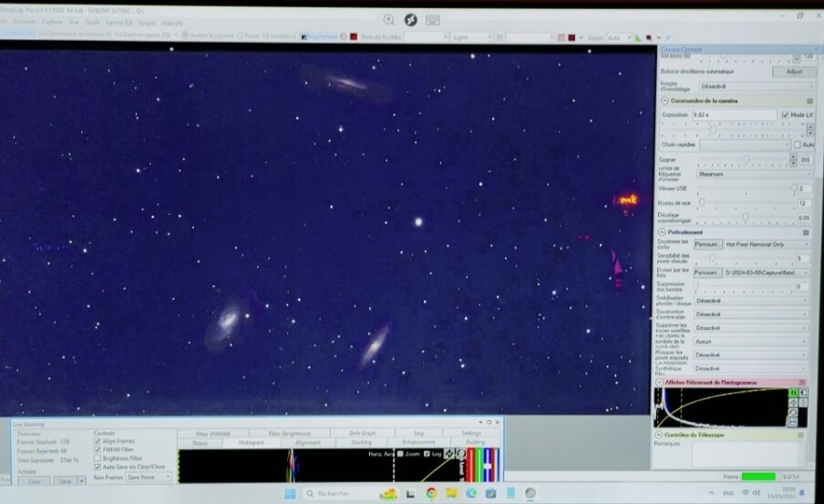Open the Drift Graph tab

(363, 434)
